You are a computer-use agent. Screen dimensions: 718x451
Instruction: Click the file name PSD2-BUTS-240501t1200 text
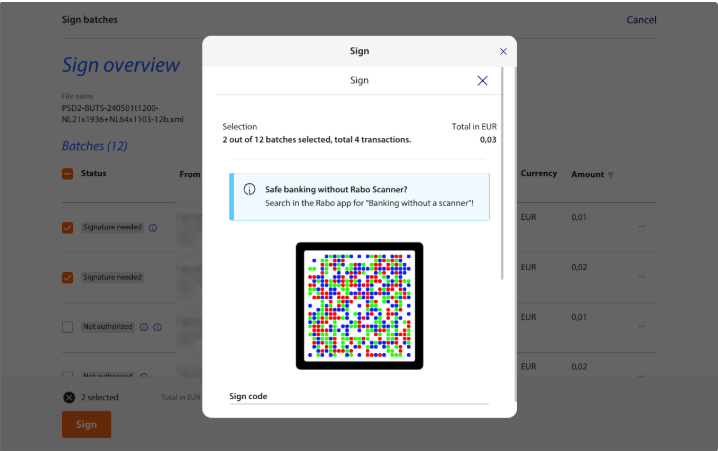pos(123,114)
